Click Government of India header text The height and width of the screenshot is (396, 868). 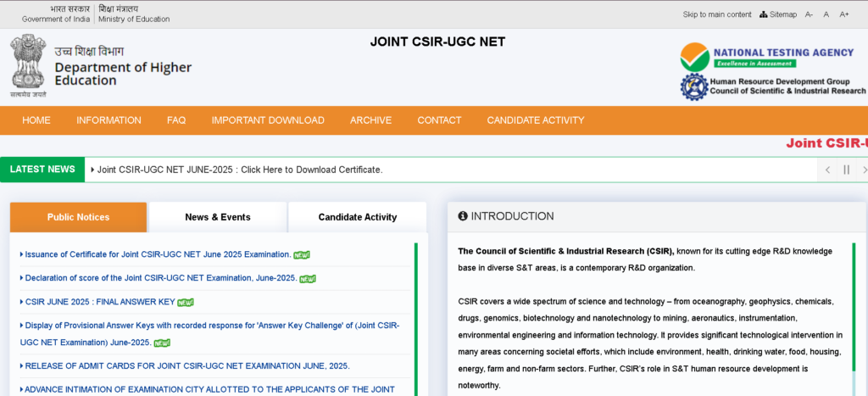click(x=56, y=19)
